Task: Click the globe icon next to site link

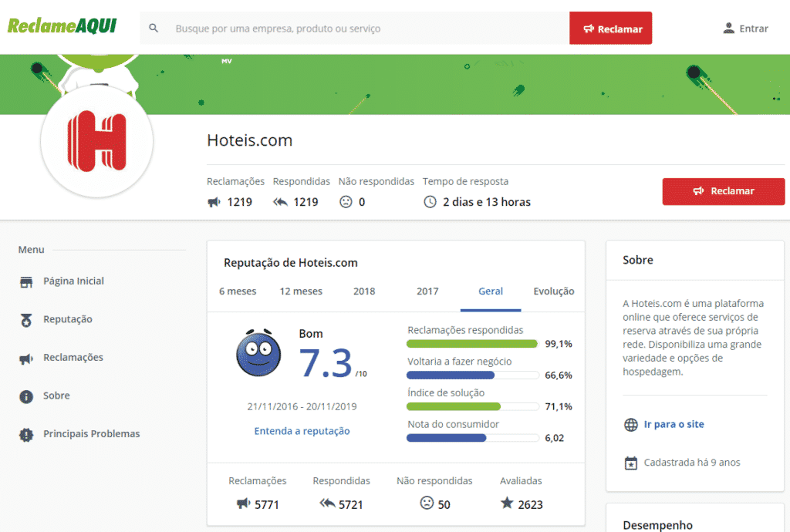Action: click(631, 424)
